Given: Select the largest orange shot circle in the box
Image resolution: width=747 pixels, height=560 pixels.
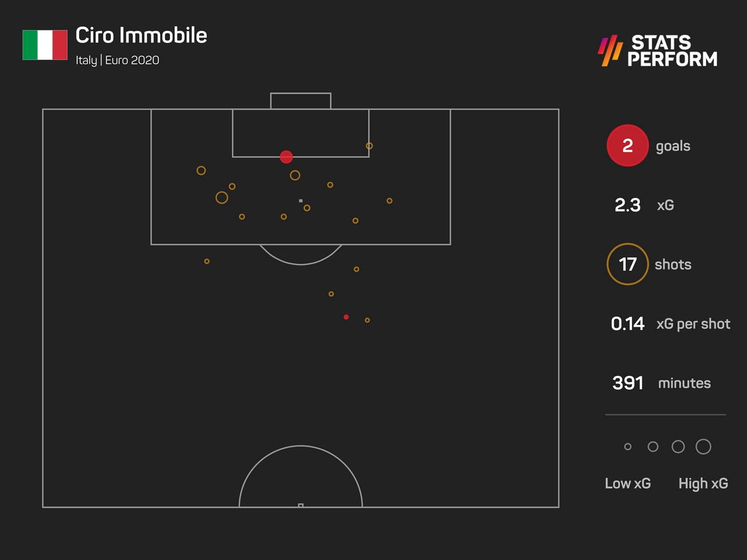Looking at the screenshot, I should point(222,197).
